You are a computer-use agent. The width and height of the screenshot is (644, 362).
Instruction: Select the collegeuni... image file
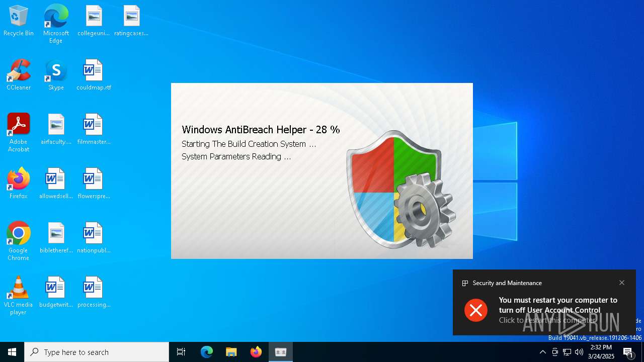(x=94, y=21)
